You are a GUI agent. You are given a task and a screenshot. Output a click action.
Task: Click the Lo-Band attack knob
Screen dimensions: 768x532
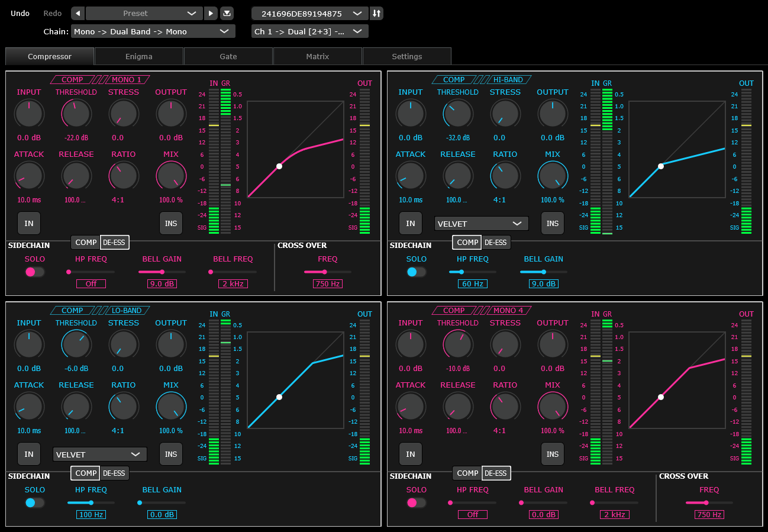[x=29, y=406]
